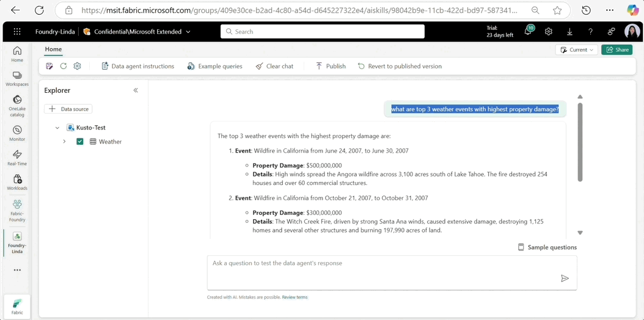Select the Weather table label
The width and height of the screenshot is (644, 320).
(x=110, y=142)
